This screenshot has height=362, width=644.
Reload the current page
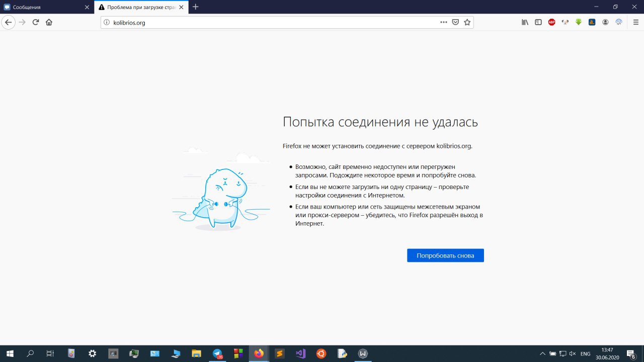36,22
